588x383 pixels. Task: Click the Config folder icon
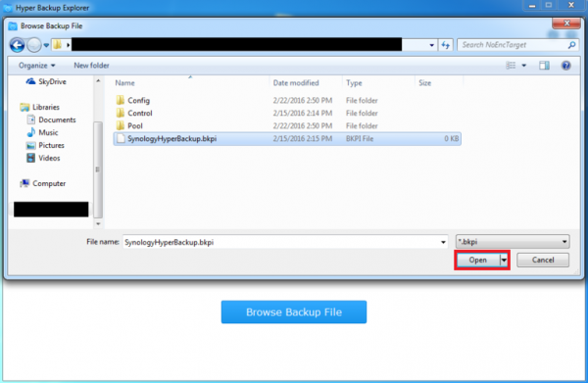(x=121, y=100)
